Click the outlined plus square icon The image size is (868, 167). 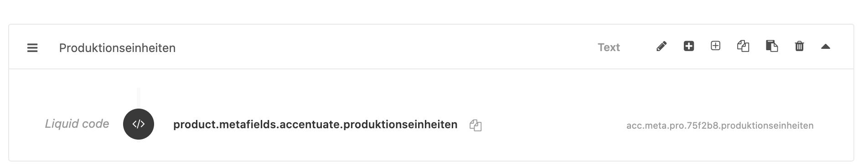[x=716, y=46]
